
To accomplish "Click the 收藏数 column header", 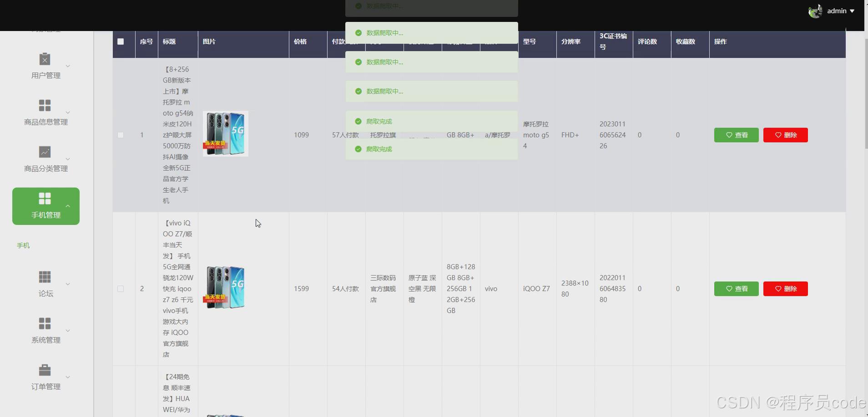I will tap(686, 41).
